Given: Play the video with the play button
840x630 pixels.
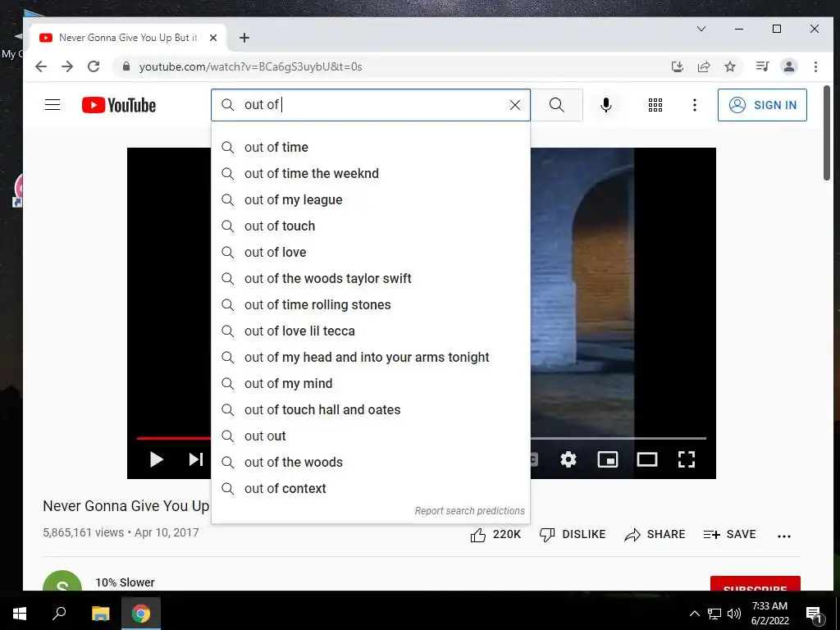Looking at the screenshot, I should point(157,459).
